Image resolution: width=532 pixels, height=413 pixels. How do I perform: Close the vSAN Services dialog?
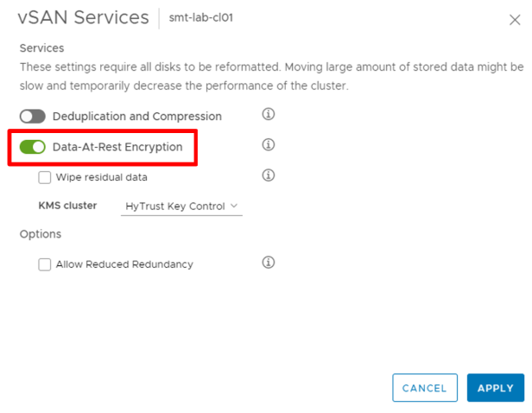[x=516, y=19]
